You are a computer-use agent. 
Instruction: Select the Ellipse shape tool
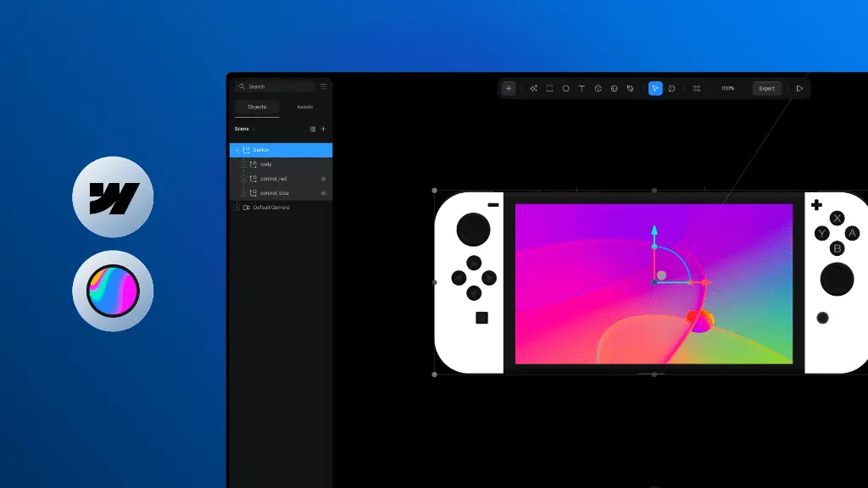(565, 88)
